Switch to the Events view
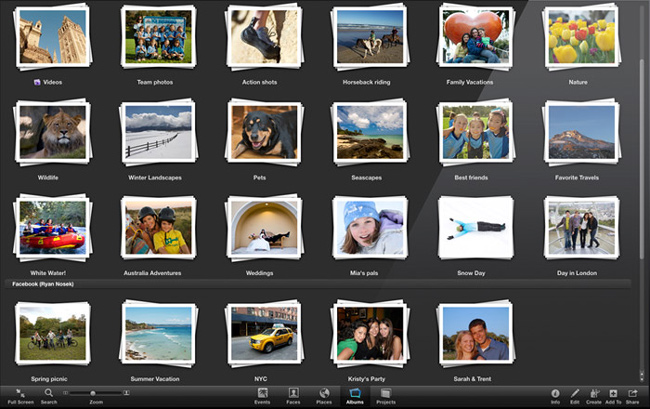650x409 pixels. pyautogui.click(x=262, y=393)
